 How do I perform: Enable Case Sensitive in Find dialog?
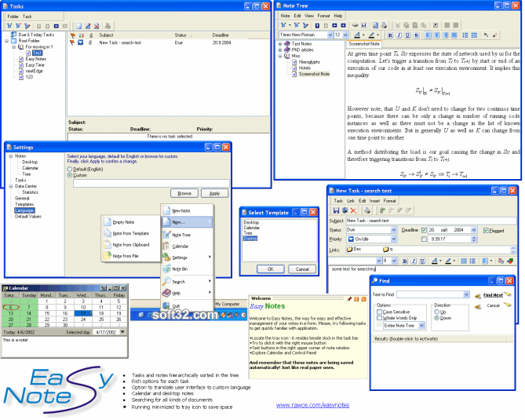(379, 312)
